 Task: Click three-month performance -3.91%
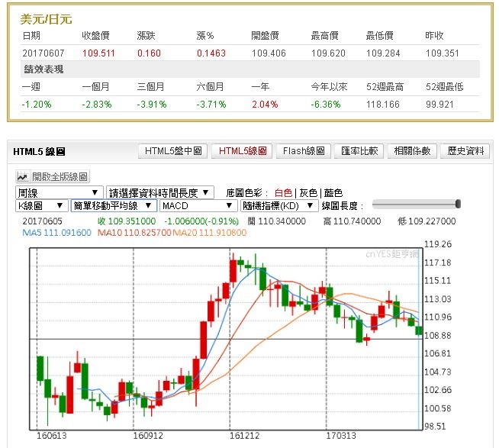[152, 105]
